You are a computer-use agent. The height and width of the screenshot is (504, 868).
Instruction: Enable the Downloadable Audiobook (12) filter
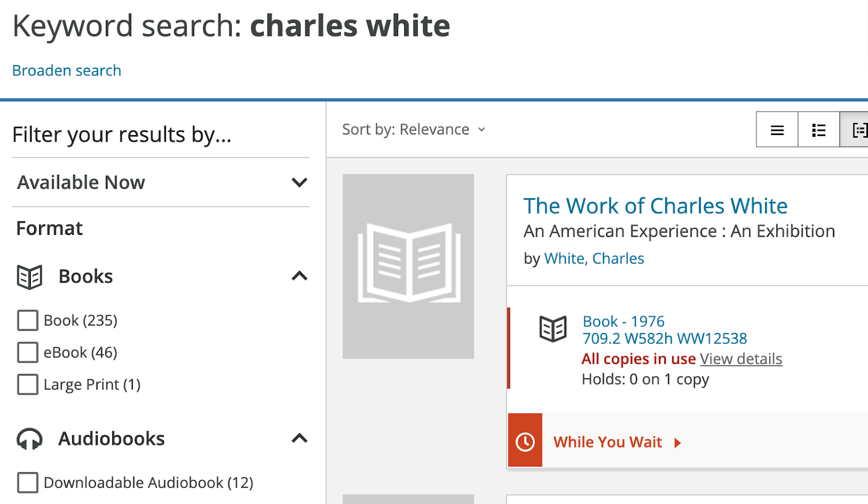28,482
